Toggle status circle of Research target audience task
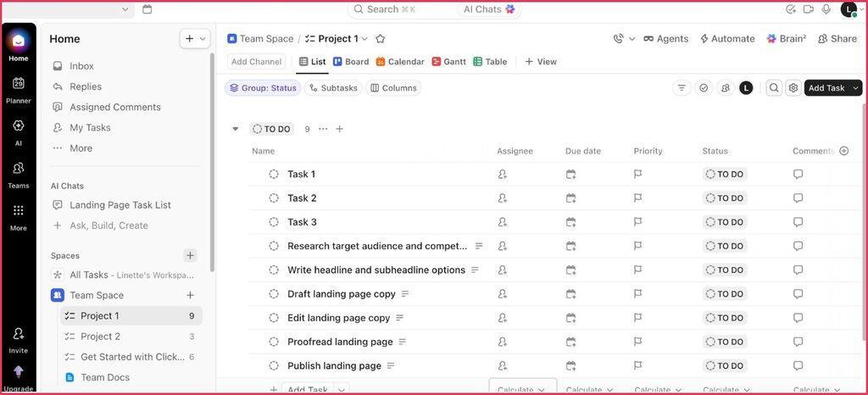This screenshot has height=395, width=868. point(274,246)
